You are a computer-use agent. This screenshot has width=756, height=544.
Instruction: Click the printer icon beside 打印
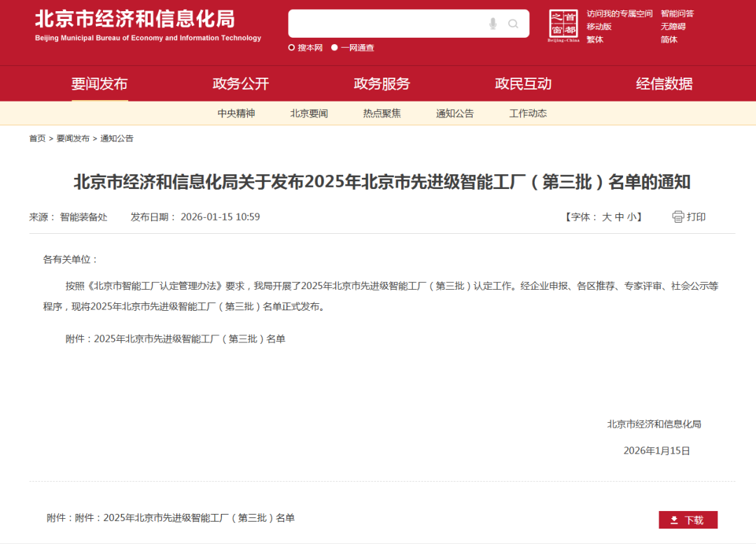pyautogui.click(x=678, y=216)
